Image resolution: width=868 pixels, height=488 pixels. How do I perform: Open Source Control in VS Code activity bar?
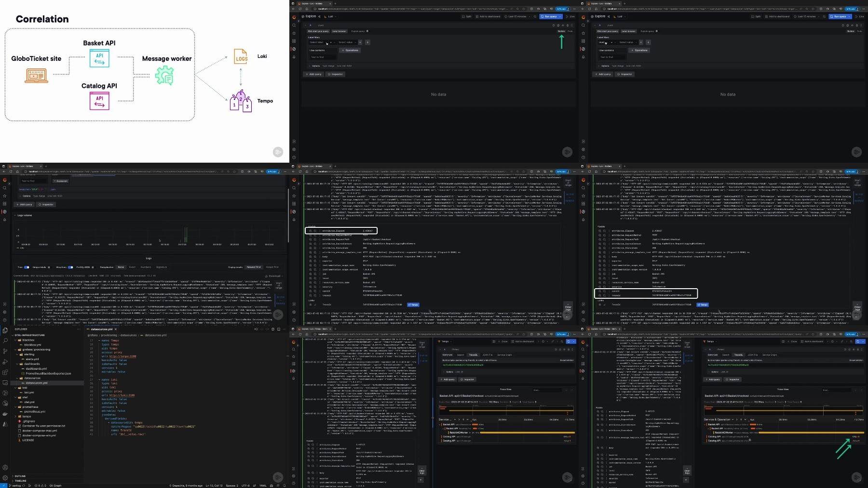point(5,351)
